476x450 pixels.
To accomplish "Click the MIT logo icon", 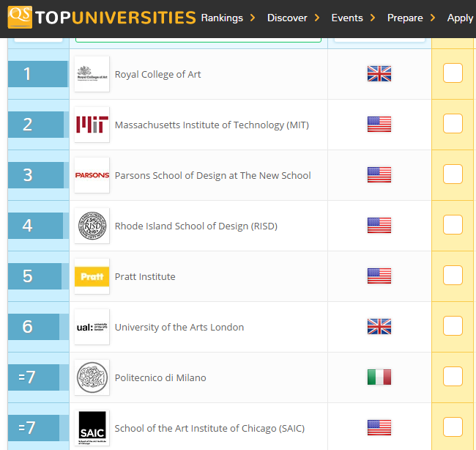I will coord(92,125).
